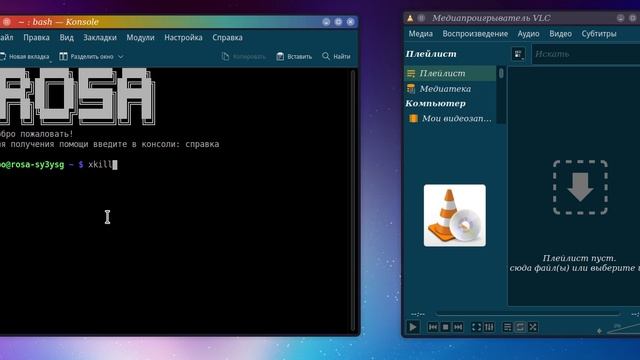Viewport: 640px width, 360px height.
Task: Open the Вид menu in Konsole
Action: tap(67, 38)
